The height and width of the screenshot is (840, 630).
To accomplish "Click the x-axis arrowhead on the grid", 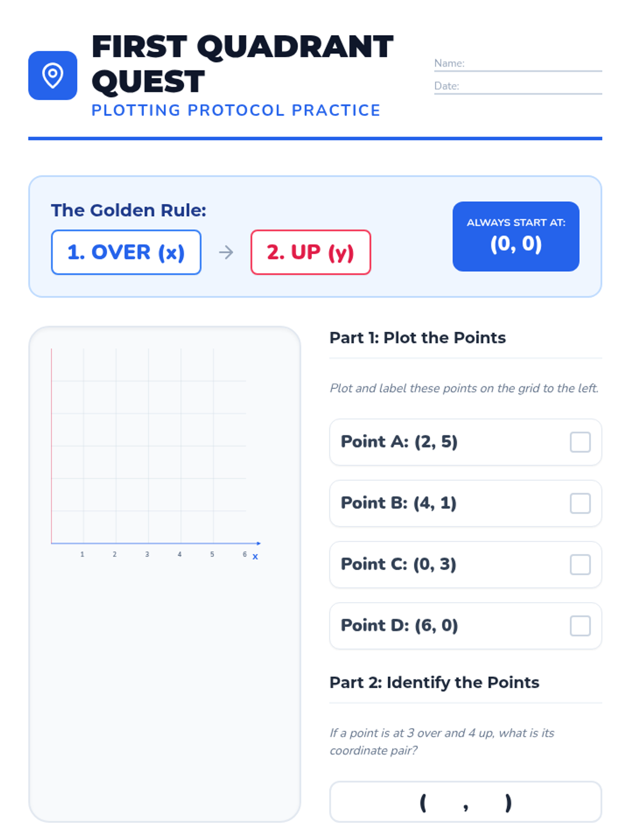I will (258, 543).
